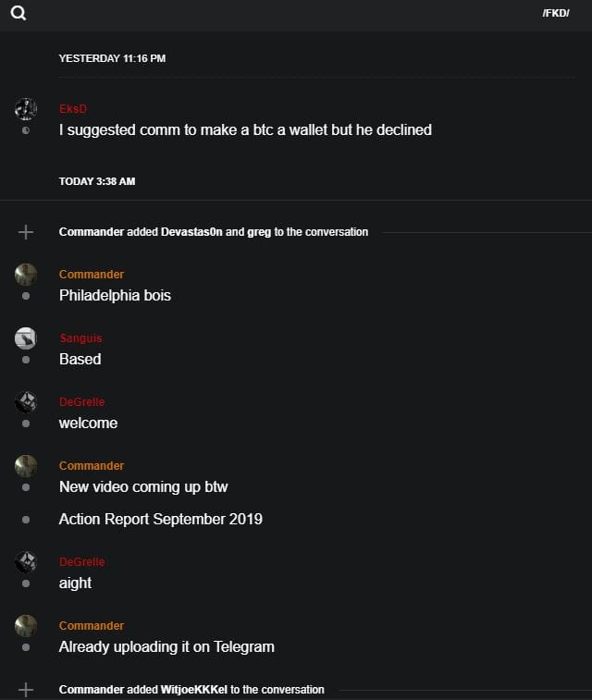Screen dimensions: 592x700
Task: Click Commander's avatar beside New video message
Action: [26, 465]
